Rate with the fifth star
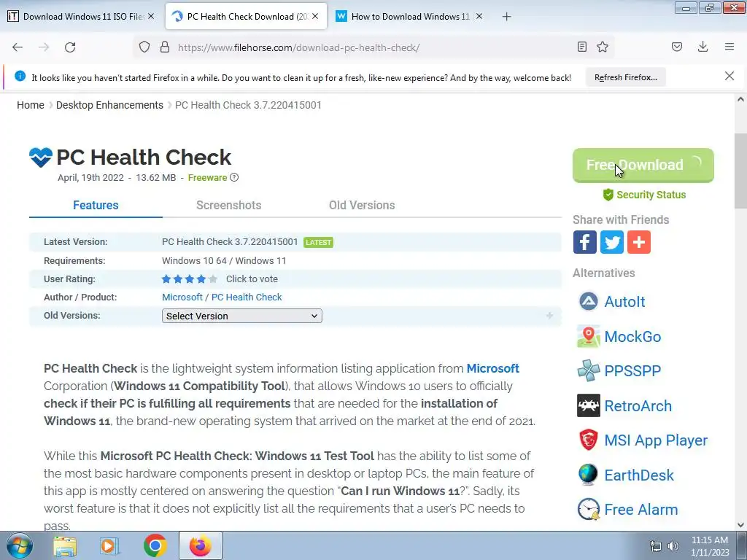The width and height of the screenshot is (747, 560). 213,279
